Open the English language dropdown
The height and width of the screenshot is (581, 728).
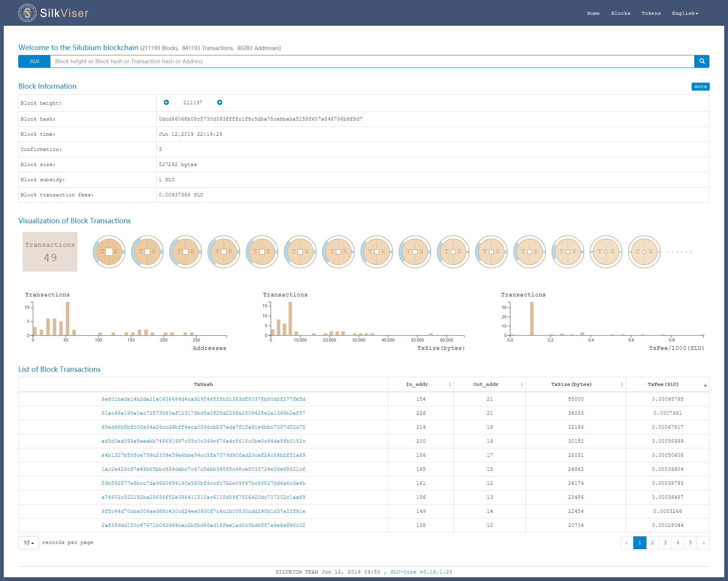(x=685, y=13)
